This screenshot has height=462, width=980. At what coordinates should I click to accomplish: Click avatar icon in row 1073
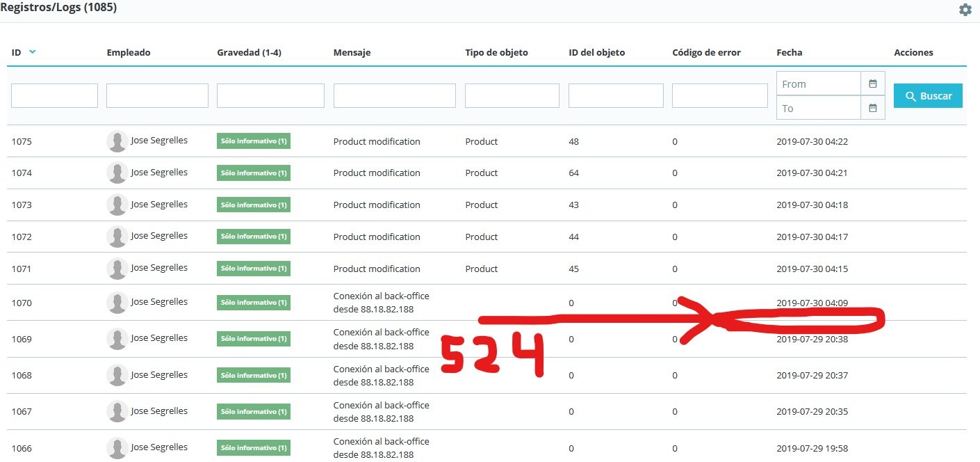click(117, 205)
